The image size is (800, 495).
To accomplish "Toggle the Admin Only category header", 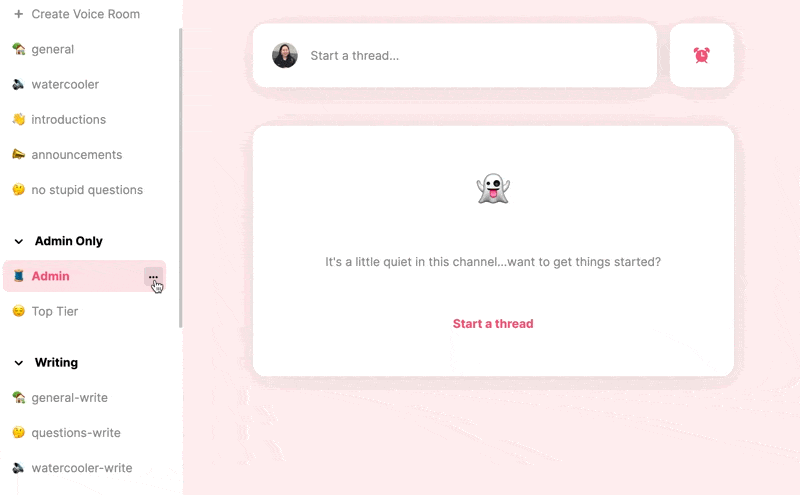I will (68, 241).
